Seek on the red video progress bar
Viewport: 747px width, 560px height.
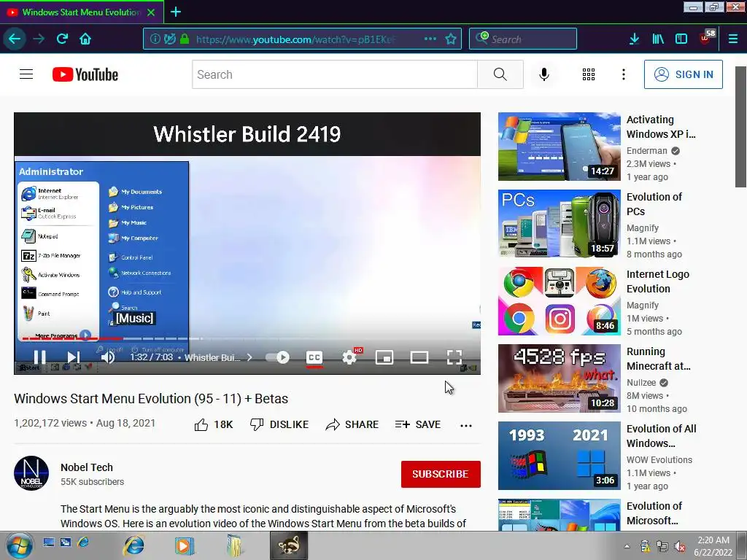click(71, 338)
